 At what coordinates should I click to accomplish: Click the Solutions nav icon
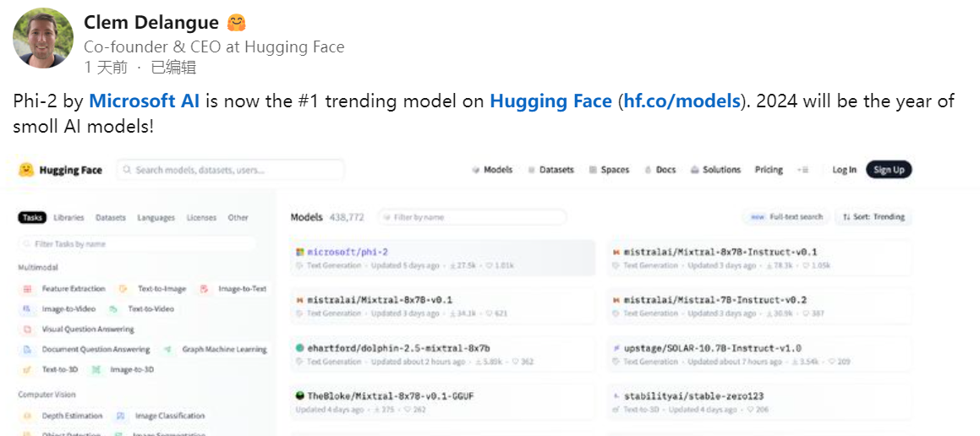tap(695, 170)
